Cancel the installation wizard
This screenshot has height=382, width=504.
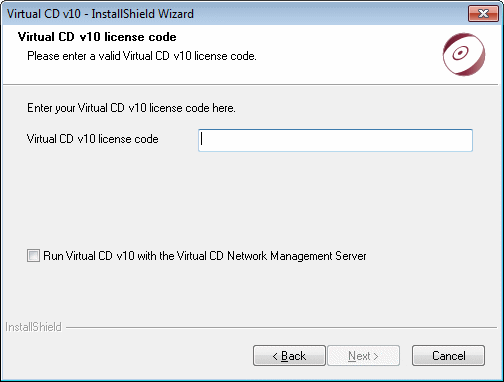[448, 356]
